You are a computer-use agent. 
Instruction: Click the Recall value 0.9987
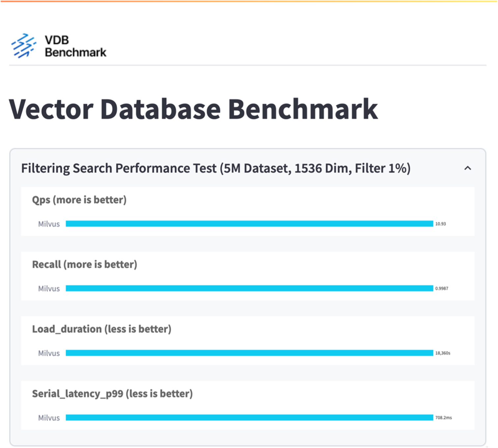pos(442,288)
